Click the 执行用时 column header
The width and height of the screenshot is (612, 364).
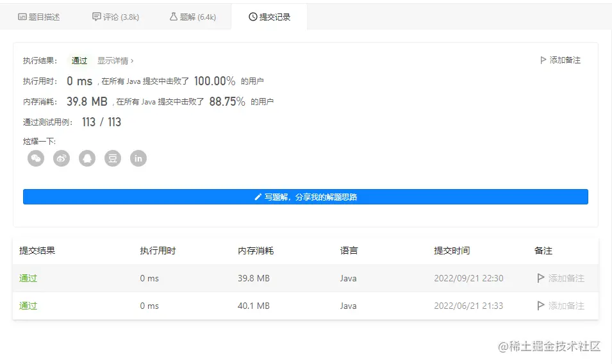[158, 251]
